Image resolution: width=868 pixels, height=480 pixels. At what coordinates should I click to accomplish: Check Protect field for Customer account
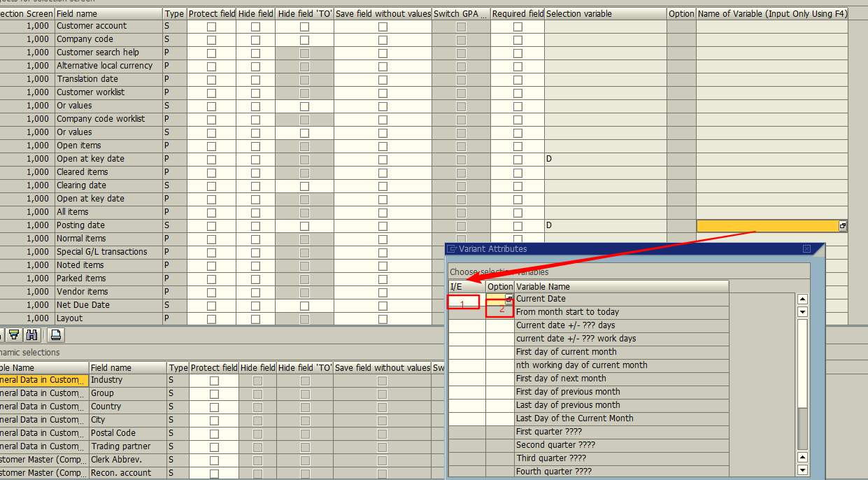click(211, 26)
